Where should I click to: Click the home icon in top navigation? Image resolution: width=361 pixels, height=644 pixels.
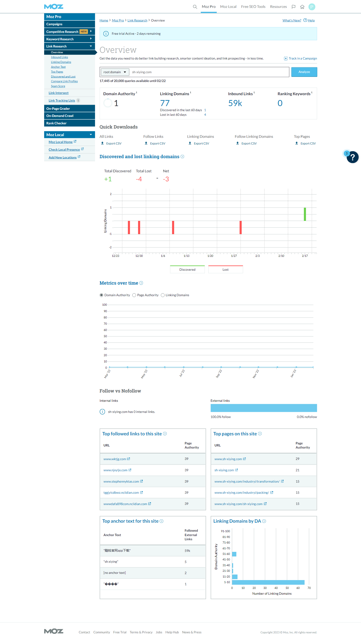click(302, 7)
